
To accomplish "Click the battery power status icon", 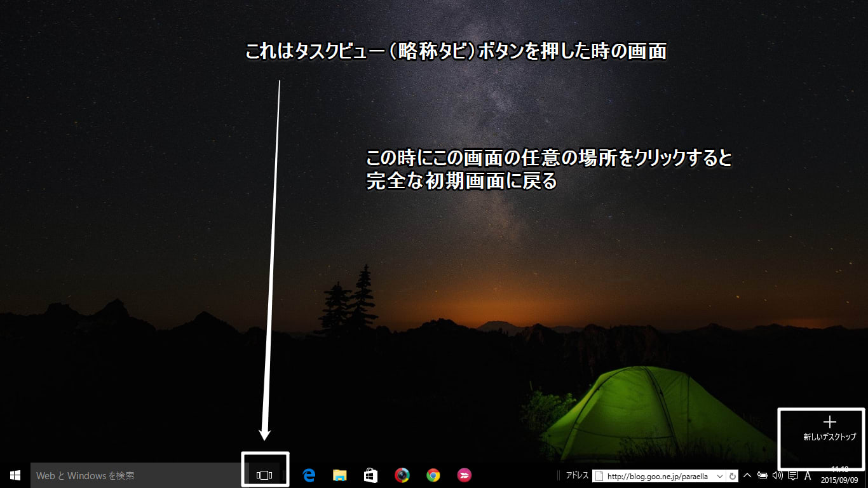I will point(763,475).
